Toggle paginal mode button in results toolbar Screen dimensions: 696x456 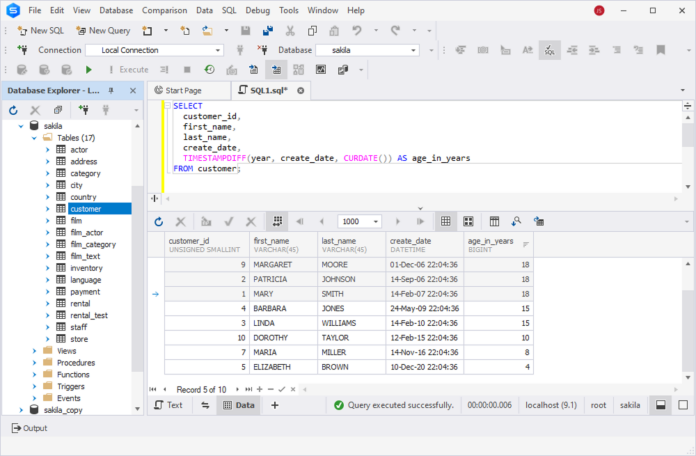coord(277,222)
